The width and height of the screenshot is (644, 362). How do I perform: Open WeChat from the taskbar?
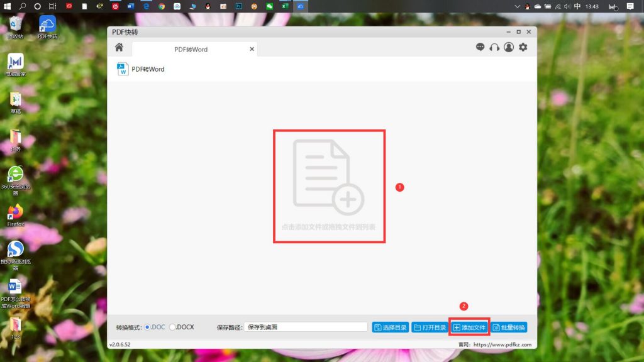point(269,6)
